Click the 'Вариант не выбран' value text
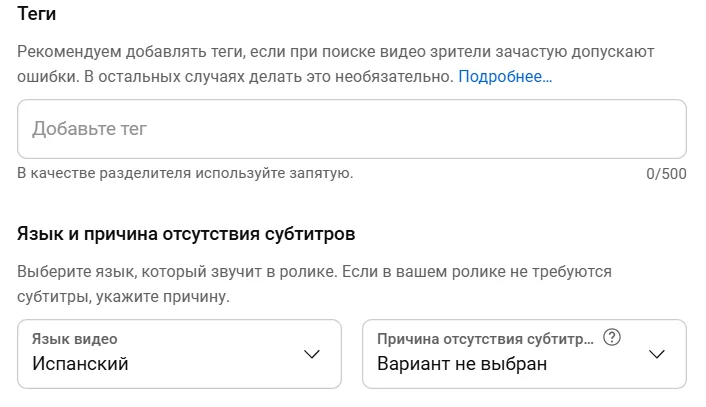 (x=462, y=364)
